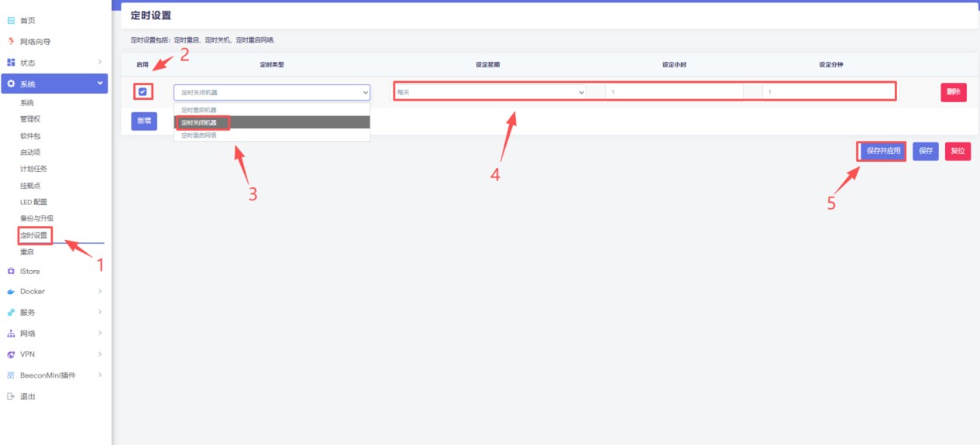This screenshot has width=980, height=445.
Task: Open 计划任务 submenu item
Action: (x=34, y=169)
